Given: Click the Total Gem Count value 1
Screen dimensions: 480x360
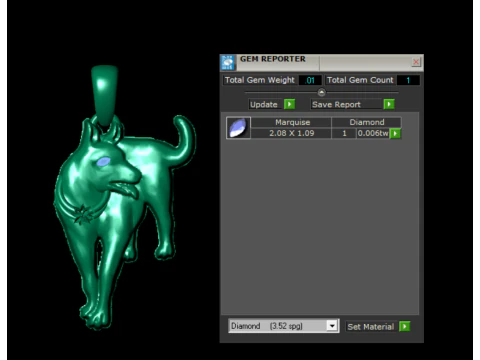Looking at the screenshot, I should (408, 80).
